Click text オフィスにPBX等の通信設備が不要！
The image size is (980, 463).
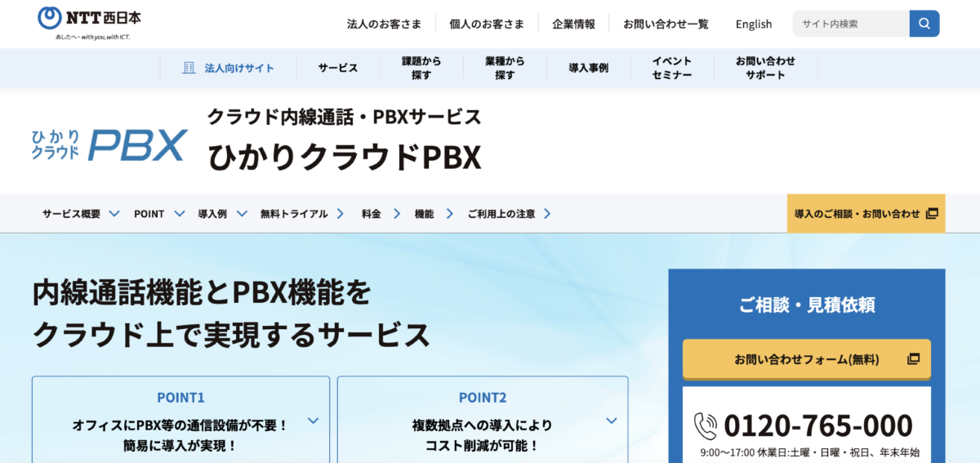coord(180,425)
